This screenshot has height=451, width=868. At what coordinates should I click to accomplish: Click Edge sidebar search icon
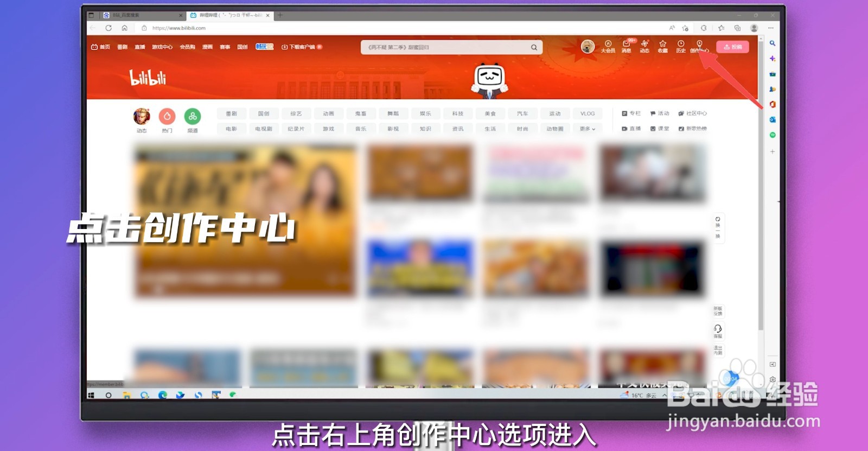tap(773, 43)
